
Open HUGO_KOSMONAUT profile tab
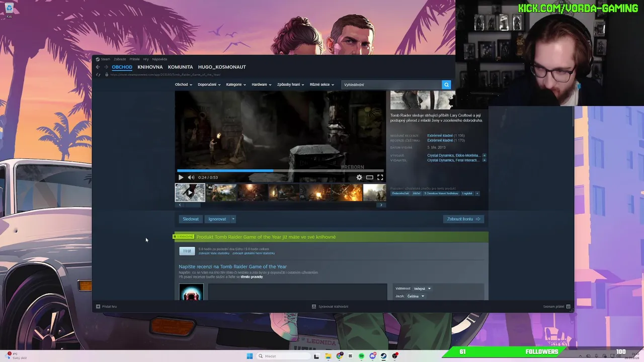point(222,67)
